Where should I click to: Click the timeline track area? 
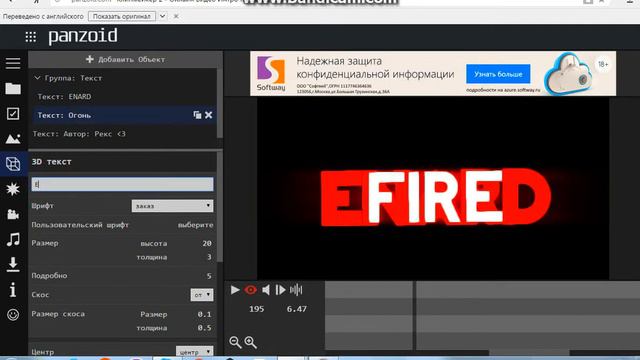click(x=482, y=315)
